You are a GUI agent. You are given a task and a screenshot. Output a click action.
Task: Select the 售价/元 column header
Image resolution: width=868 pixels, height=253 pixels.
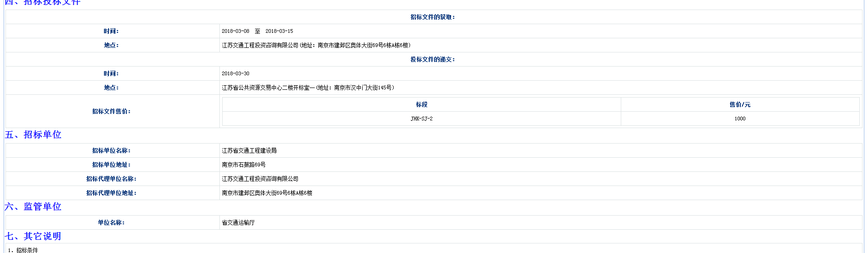[x=740, y=104]
